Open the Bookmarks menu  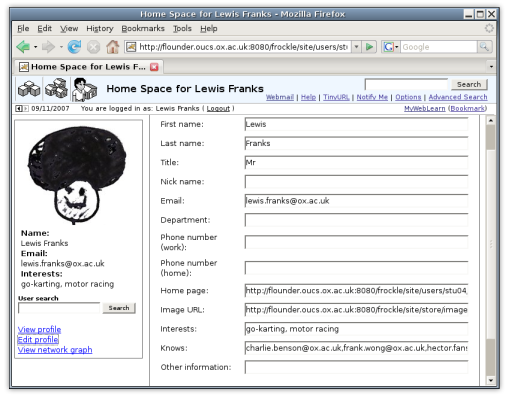(143, 28)
